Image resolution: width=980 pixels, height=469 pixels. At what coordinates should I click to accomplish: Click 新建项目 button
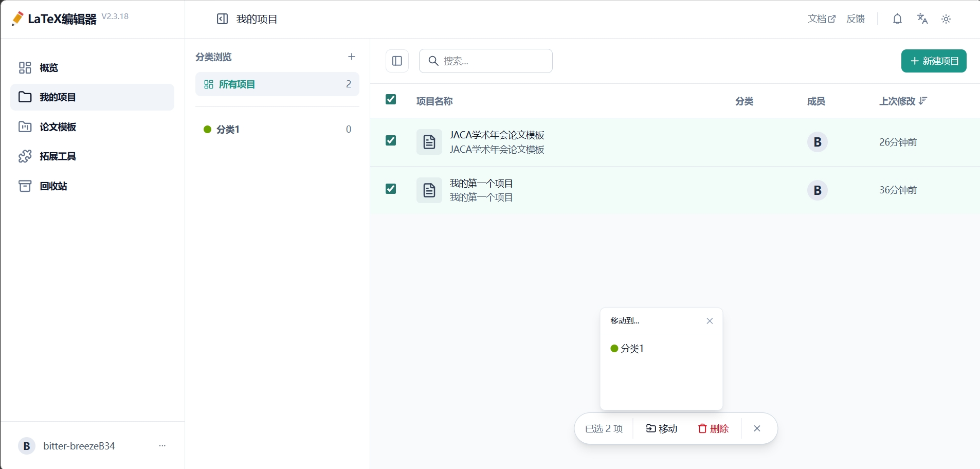click(934, 61)
